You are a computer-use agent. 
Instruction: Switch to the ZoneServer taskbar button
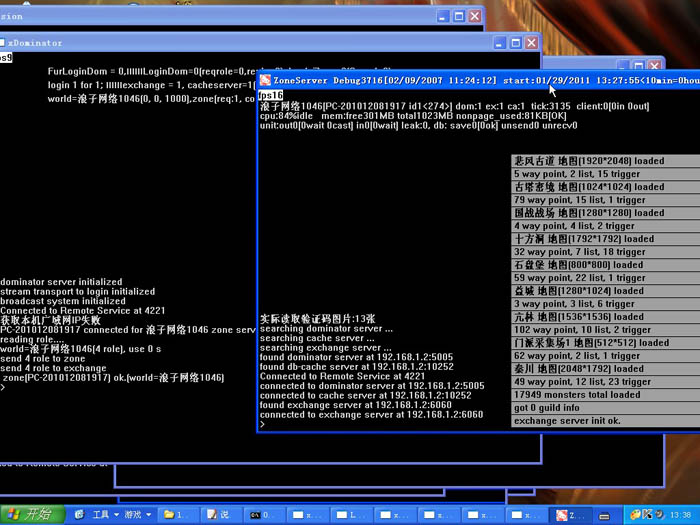(x=568, y=515)
